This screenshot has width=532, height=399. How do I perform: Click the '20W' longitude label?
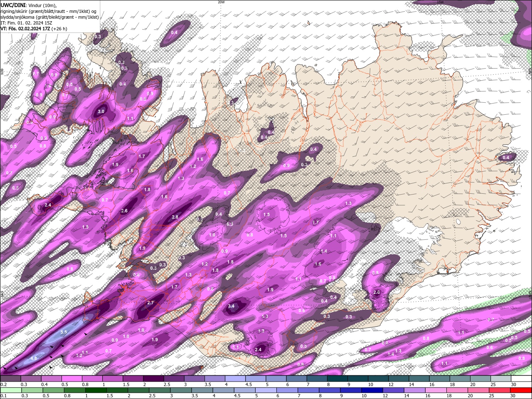pos(221,2)
